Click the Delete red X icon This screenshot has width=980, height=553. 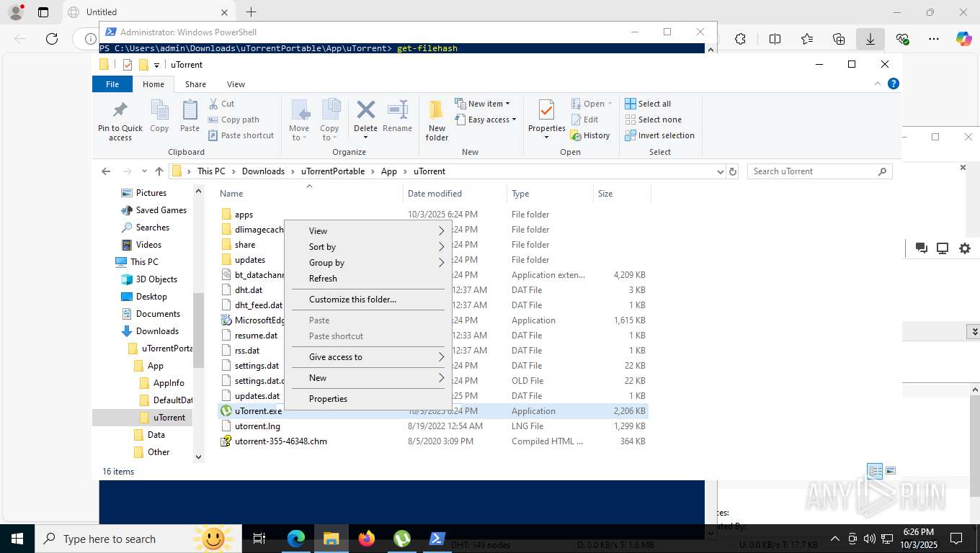tap(365, 109)
